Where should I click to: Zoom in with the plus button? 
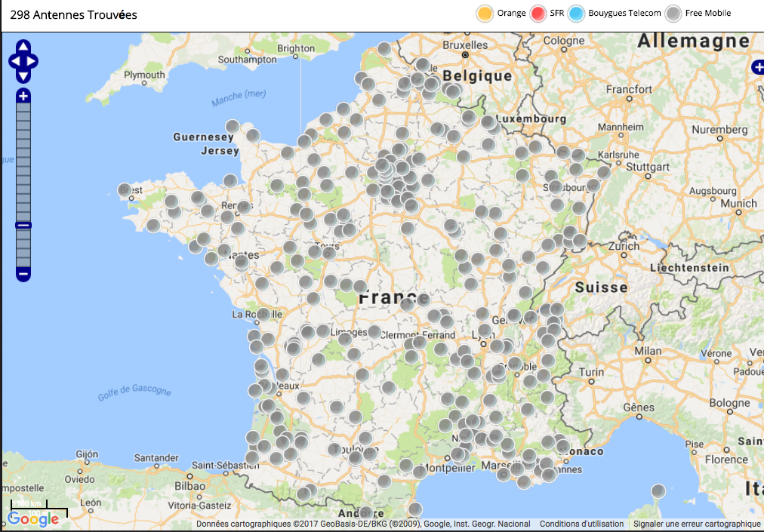point(23,96)
